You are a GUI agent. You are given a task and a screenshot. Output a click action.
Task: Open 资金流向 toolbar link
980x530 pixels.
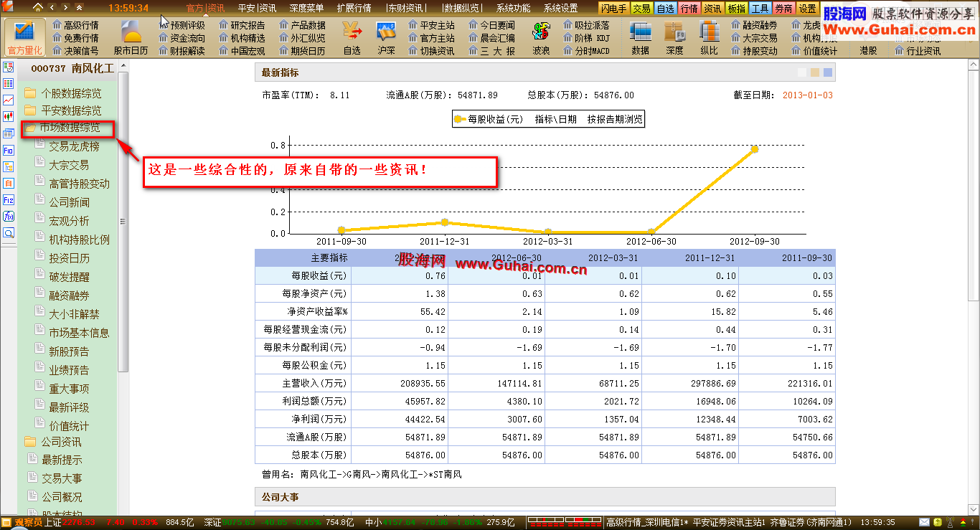point(182,38)
